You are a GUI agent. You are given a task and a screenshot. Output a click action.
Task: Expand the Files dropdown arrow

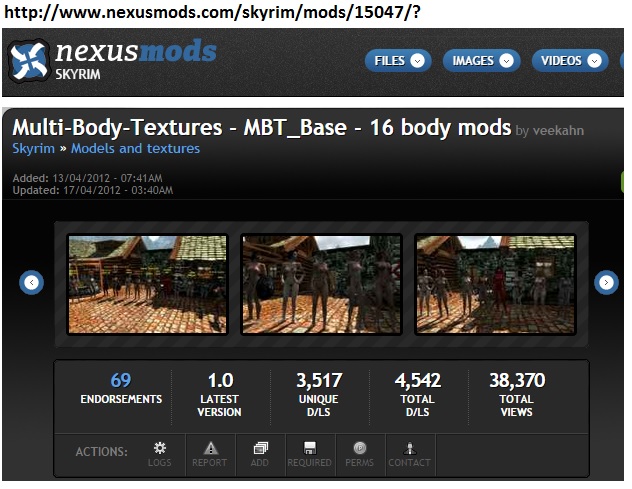point(418,61)
